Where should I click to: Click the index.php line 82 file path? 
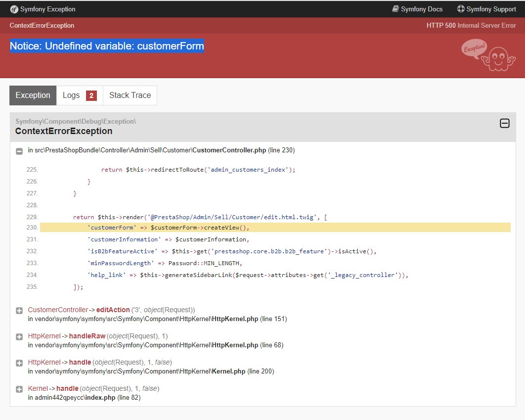pos(84,397)
